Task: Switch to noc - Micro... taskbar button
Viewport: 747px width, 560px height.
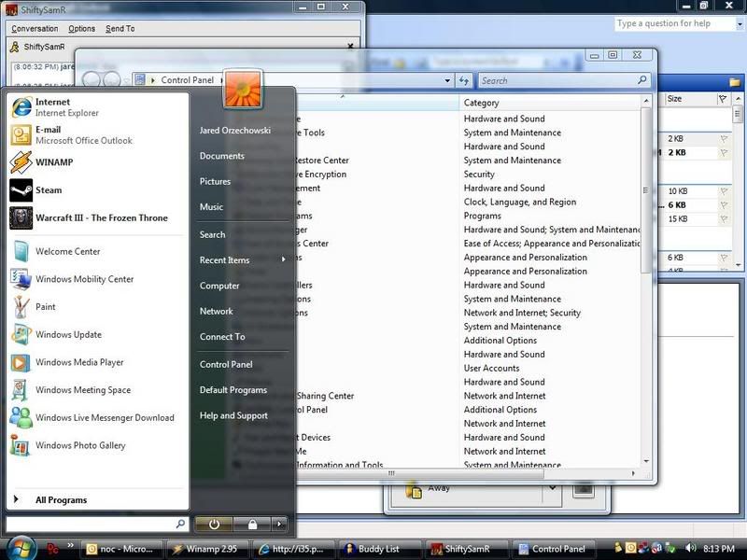Action: [122, 549]
